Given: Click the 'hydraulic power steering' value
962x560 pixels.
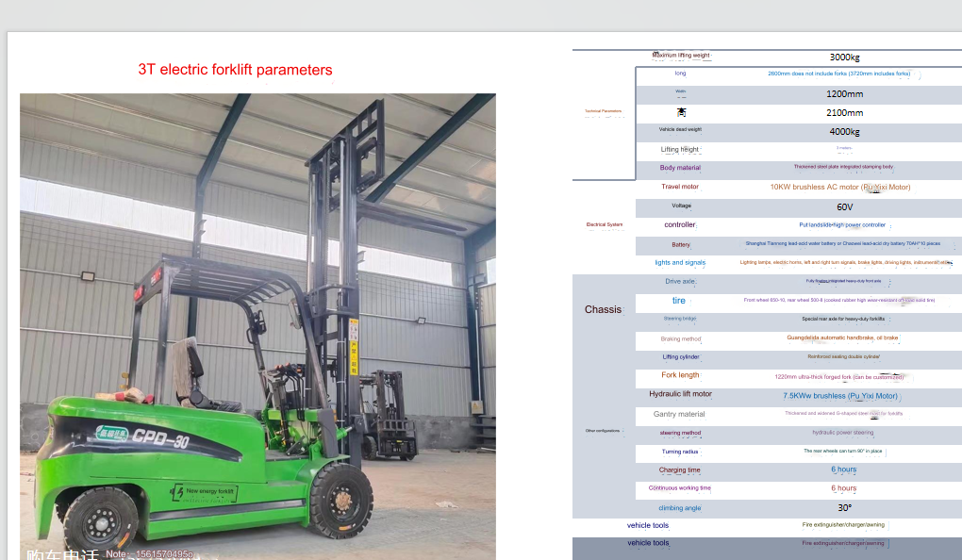Looking at the screenshot, I should 843,433.
